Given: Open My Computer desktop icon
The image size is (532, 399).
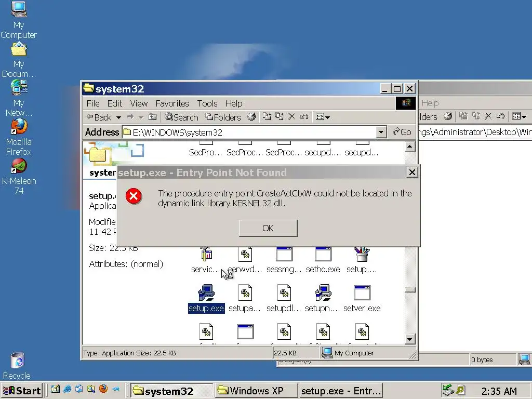Looking at the screenshot, I should 19,20.
